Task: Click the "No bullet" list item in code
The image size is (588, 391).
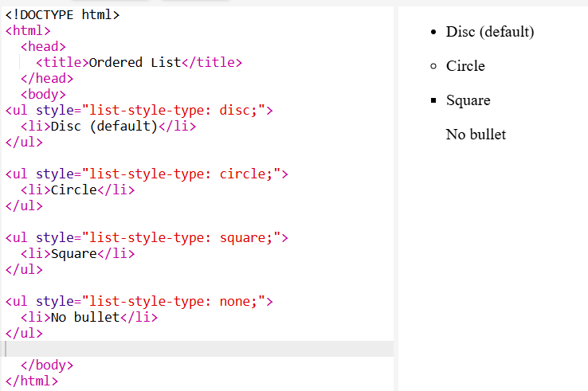Action: pos(84,317)
